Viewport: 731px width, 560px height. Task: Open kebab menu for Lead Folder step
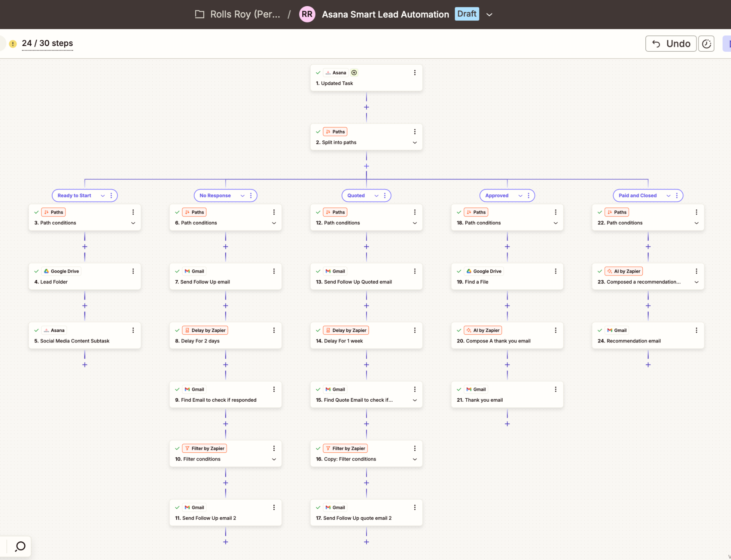pyautogui.click(x=133, y=271)
